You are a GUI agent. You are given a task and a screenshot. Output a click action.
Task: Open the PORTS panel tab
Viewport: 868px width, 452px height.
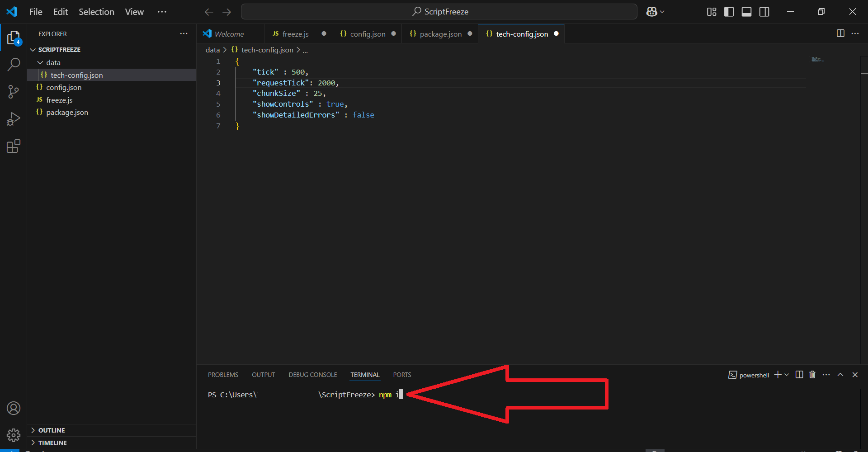point(402,375)
